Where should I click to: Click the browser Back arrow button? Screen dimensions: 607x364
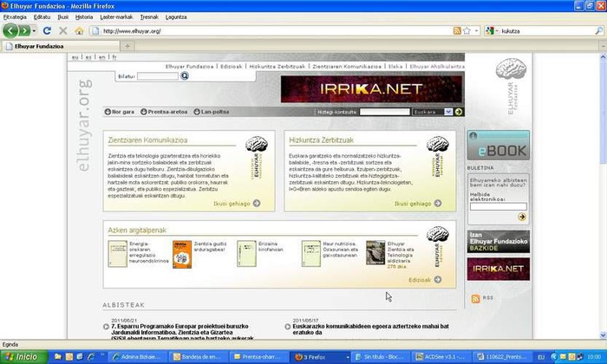[x=10, y=30]
